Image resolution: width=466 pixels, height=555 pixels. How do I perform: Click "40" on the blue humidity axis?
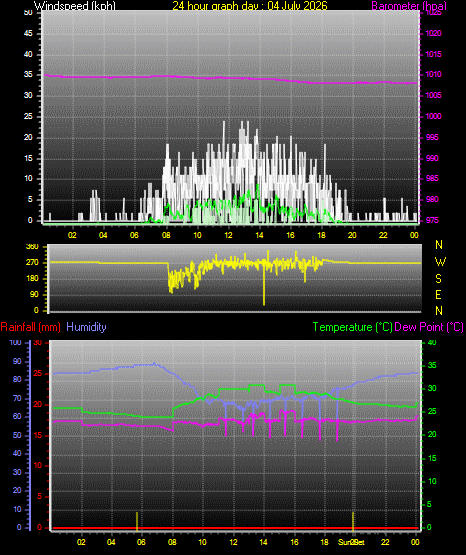pyautogui.click(x=17, y=453)
